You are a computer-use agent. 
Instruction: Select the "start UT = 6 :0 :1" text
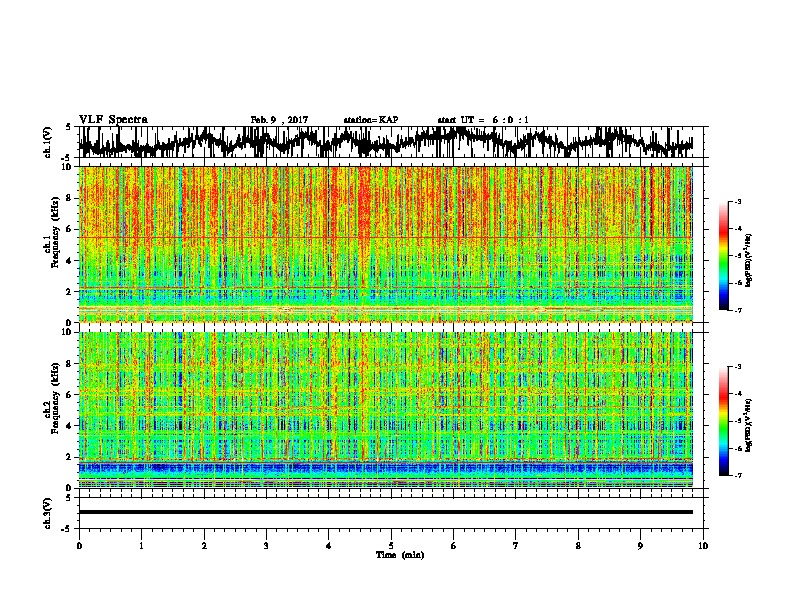coord(483,120)
